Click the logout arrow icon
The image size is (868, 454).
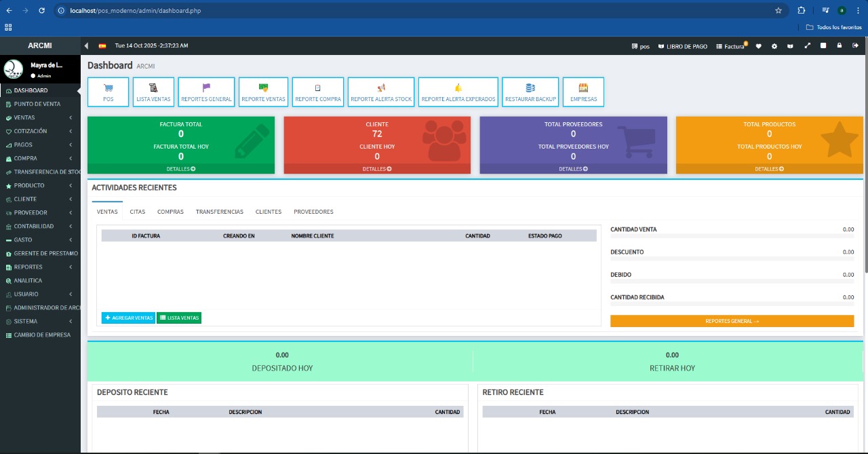pos(855,46)
